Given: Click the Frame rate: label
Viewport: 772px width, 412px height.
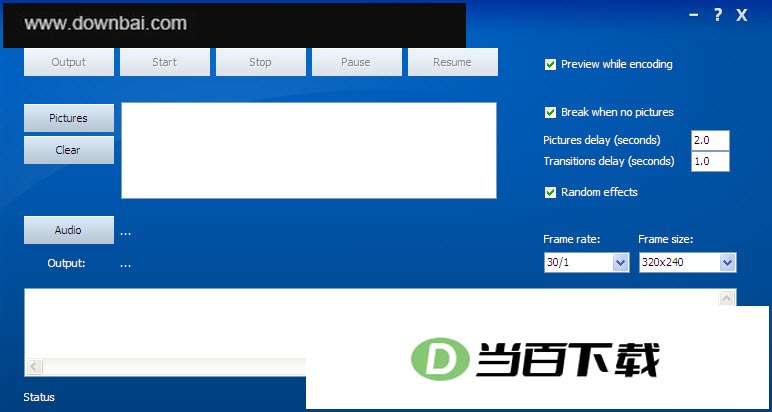Looking at the screenshot, I should [572, 239].
